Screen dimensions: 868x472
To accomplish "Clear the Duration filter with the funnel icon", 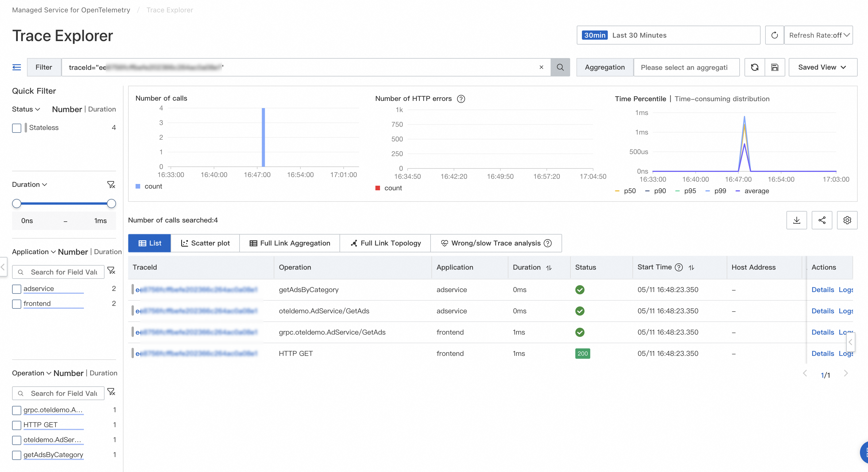I will pyautogui.click(x=111, y=185).
